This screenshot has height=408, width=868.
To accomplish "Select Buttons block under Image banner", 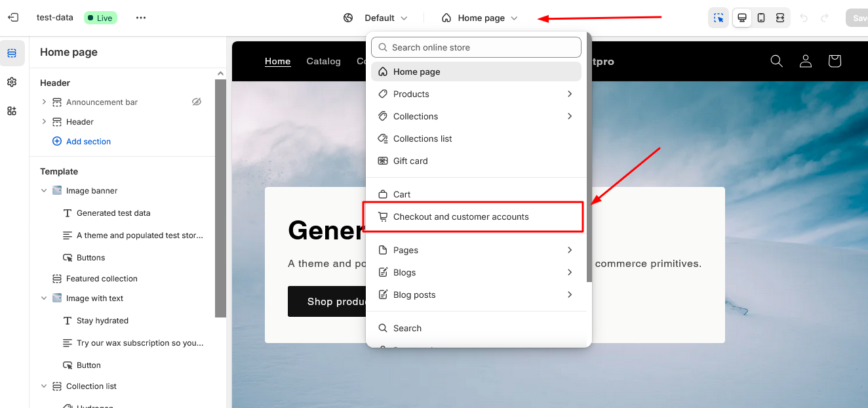I will (90, 258).
